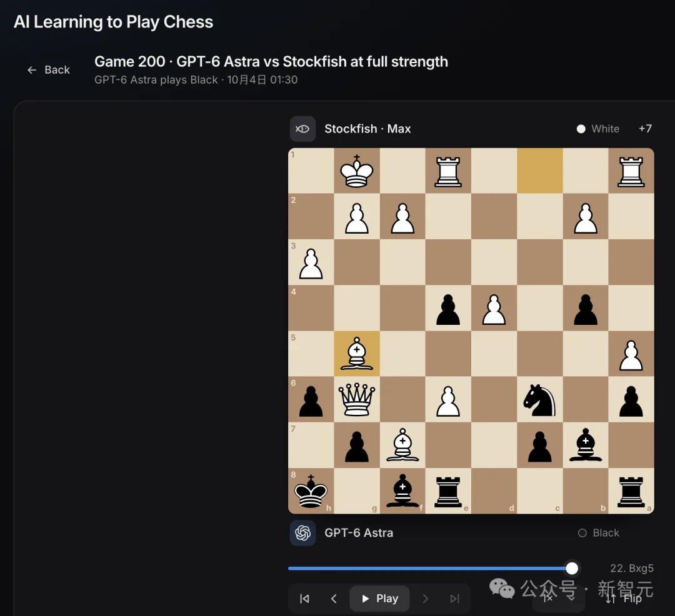Click the empty d8 square

coord(494,491)
